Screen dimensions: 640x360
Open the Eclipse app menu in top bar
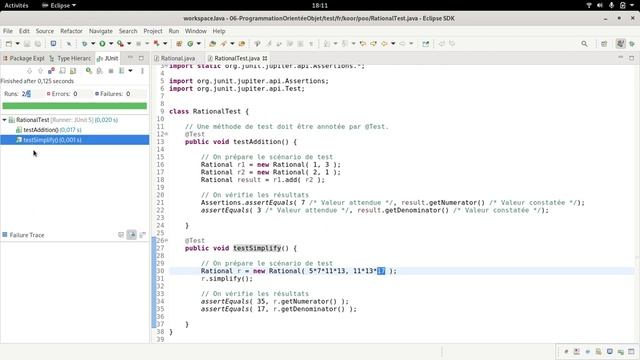coord(59,5)
